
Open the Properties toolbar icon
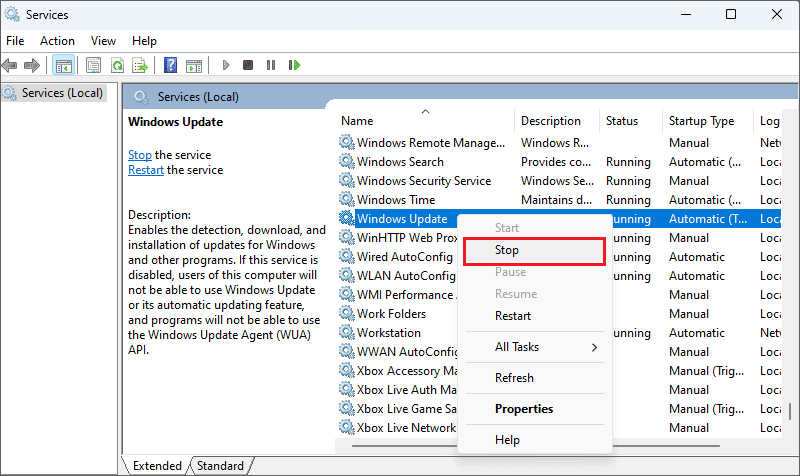point(93,65)
